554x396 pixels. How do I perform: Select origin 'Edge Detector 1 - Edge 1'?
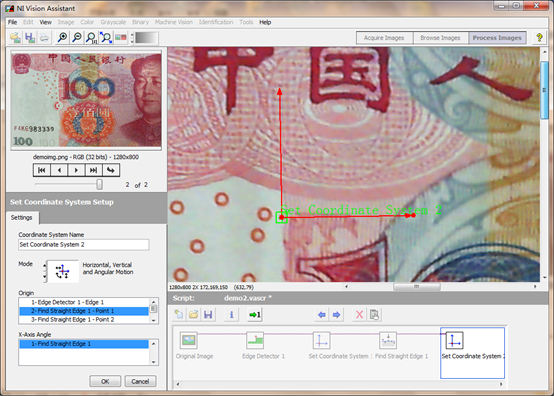click(84, 302)
